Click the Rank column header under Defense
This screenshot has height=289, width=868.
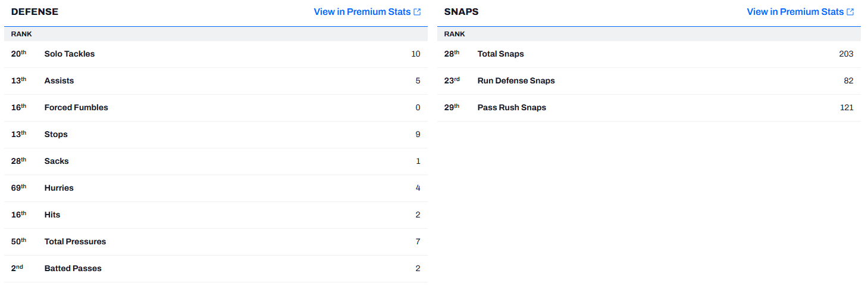point(21,34)
